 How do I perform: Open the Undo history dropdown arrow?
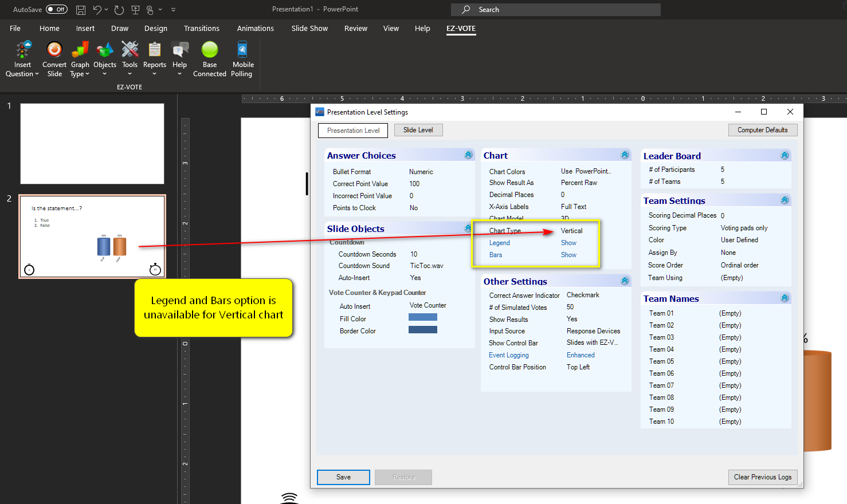107,10
